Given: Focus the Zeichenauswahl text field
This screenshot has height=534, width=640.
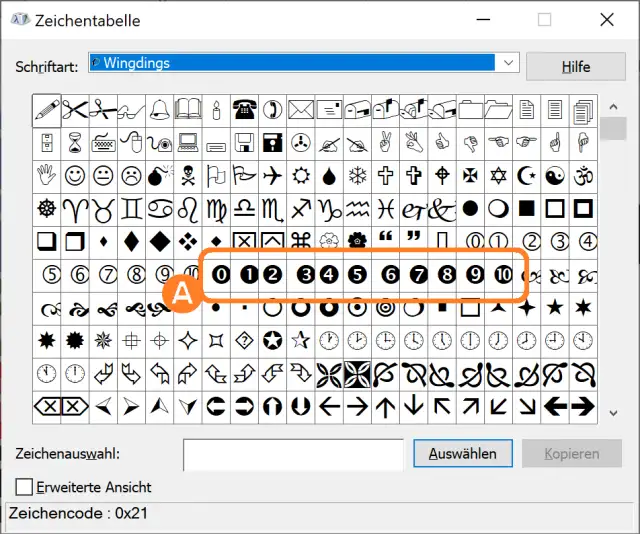Looking at the screenshot, I should pyautogui.click(x=293, y=455).
